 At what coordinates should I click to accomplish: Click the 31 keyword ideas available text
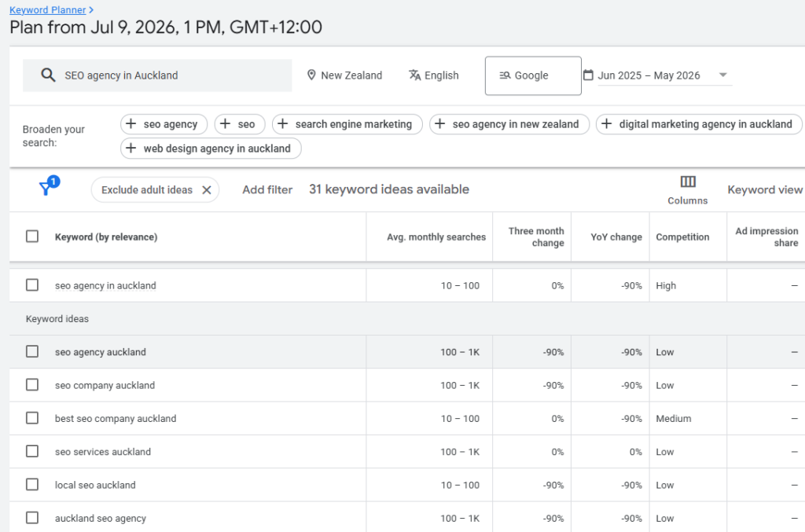[388, 189]
